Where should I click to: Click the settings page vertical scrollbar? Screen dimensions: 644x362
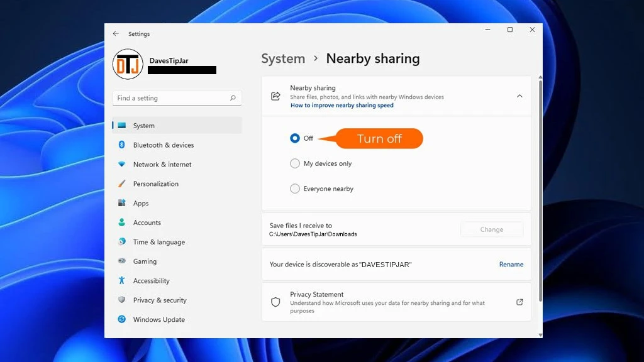click(540, 191)
